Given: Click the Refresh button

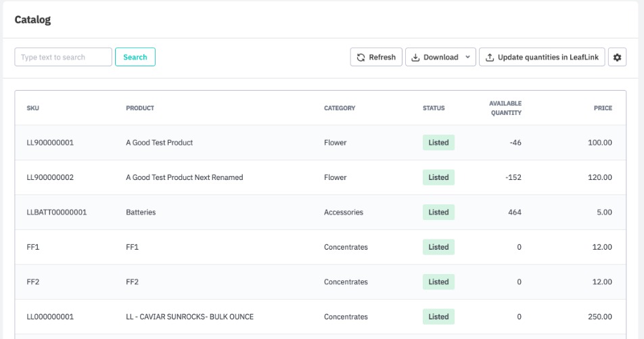Looking at the screenshot, I should coord(376,58).
